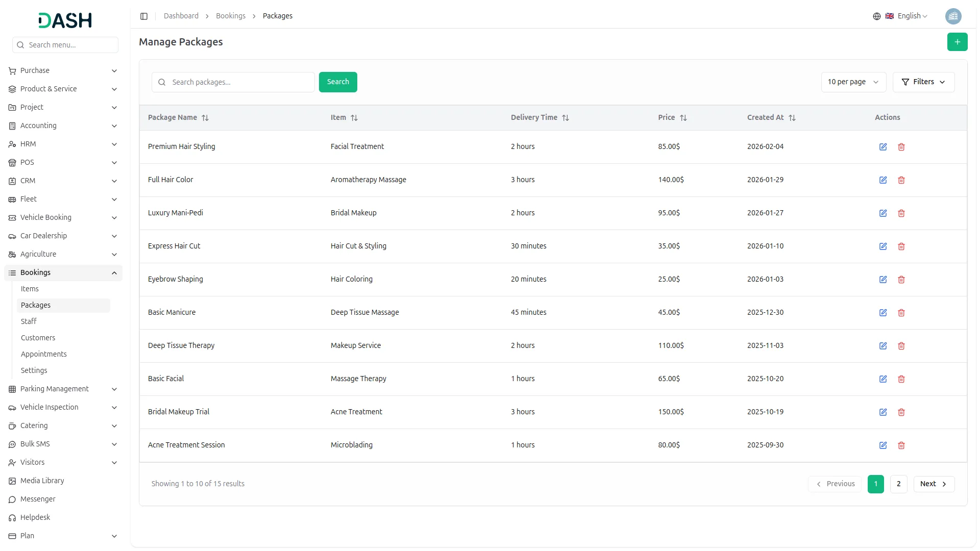Click edit icon for Premium Hair Styling
The width and height of the screenshot is (980, 551).
883,147
